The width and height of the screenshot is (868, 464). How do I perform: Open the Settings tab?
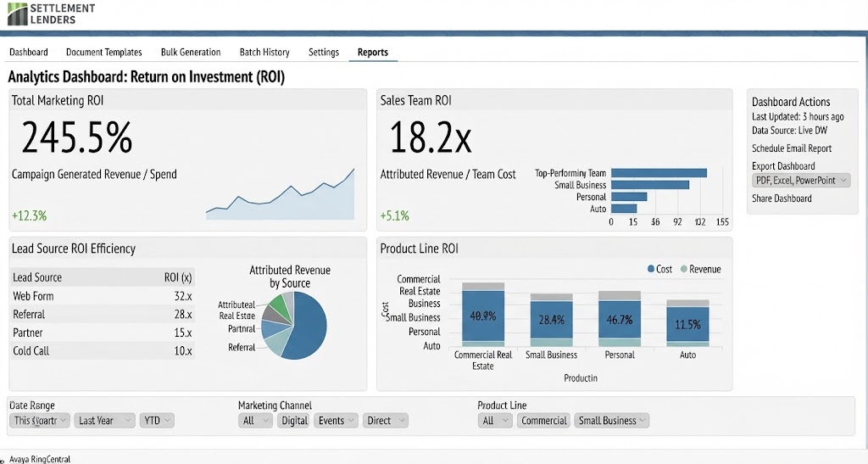(324, 52)
